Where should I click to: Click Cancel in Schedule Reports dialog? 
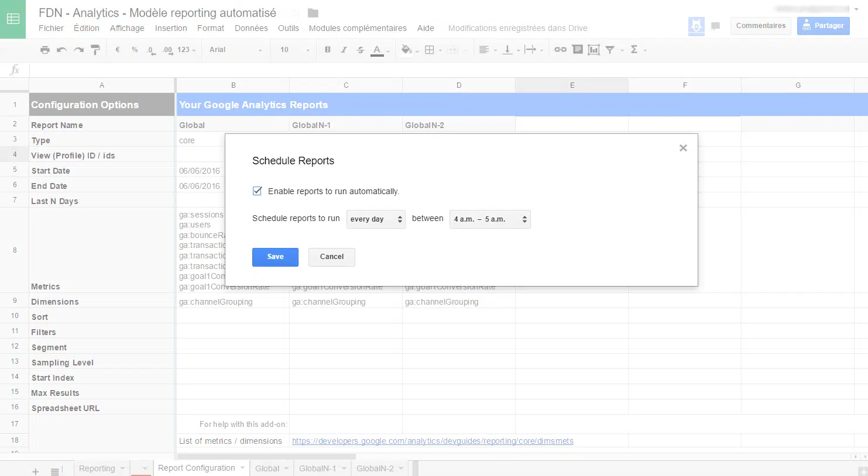(331, 257)
